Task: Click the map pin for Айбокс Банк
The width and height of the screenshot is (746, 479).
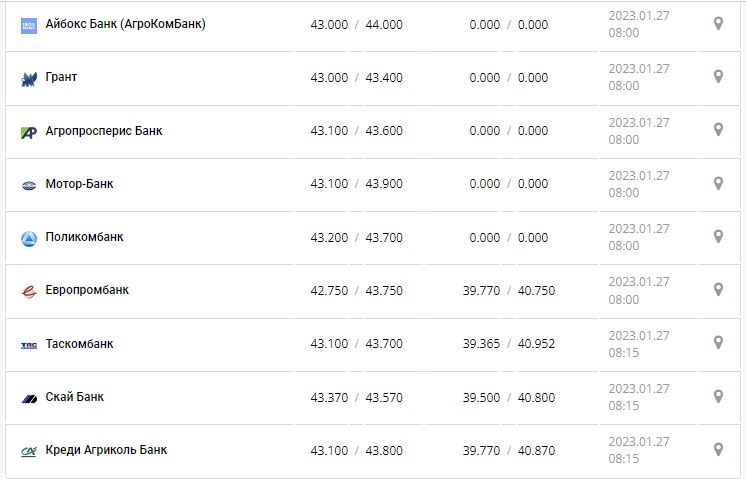Action: click(x=718, y=23)
